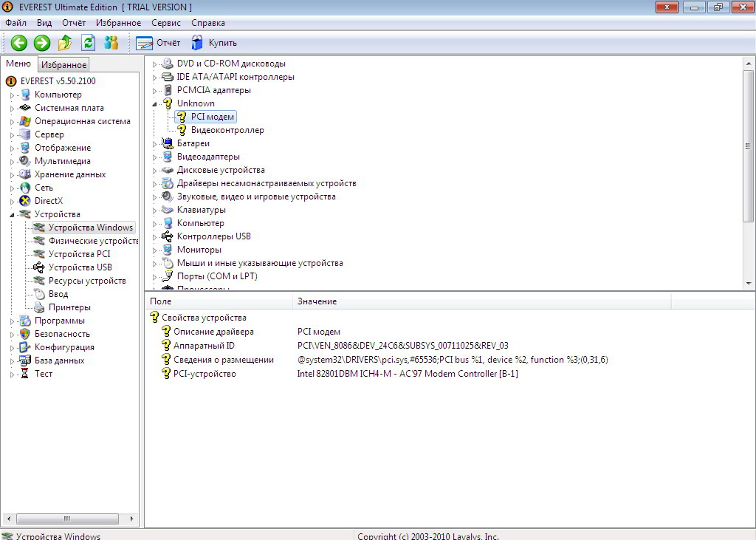Image resolution: width=756 pixels, height=540 pixels.
Task: Click the Отображение sidebar icon
Action: (x=25, y=148)
